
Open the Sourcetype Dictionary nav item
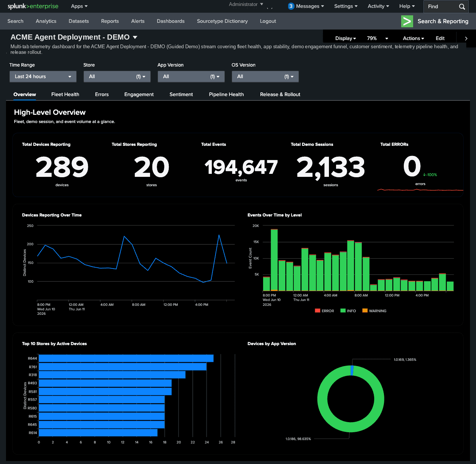pyautogui.click(x=222, y=21)
